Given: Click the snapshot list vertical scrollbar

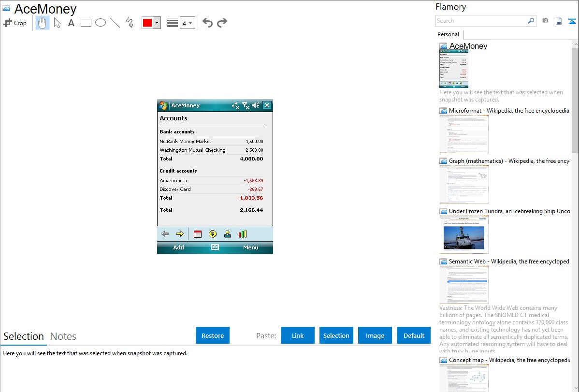Looking at the screenshot, I should [575, 100].
